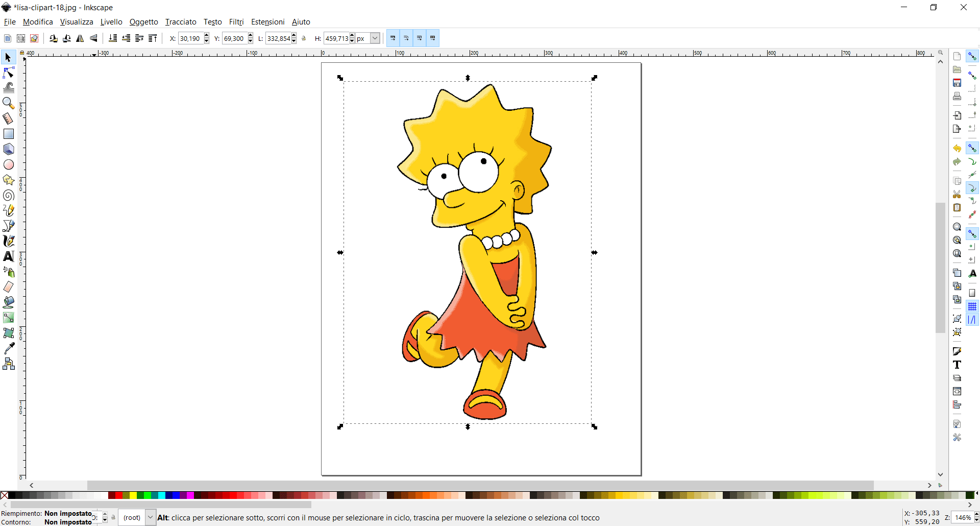Toggle the width/height lock icon

[x=304, y=38]
